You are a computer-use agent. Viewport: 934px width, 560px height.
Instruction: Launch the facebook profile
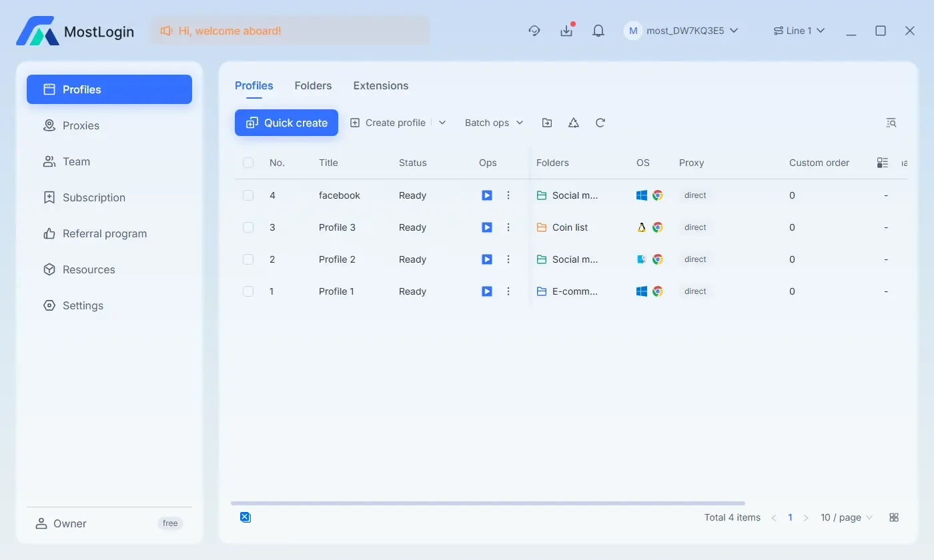(487, 195)
